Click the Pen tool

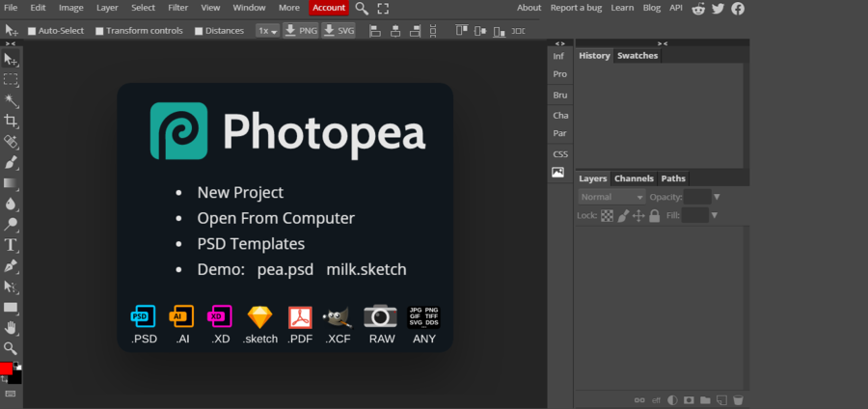click(x=11, y=266)
